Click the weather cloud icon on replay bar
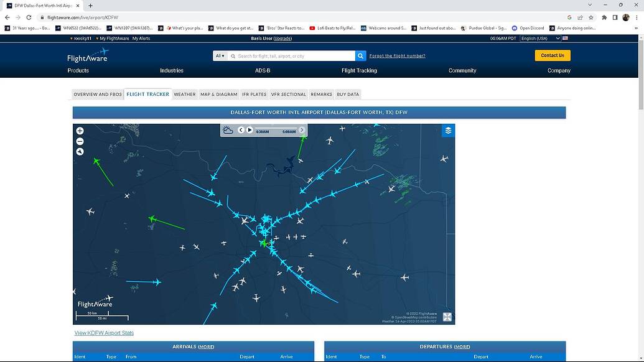The width and height of the screenshot is (644, 362). (228, 130)
